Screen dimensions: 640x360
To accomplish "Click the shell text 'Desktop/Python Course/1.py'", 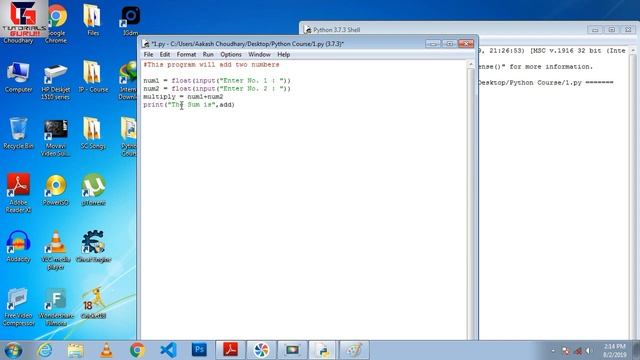I will click(530, 82).
